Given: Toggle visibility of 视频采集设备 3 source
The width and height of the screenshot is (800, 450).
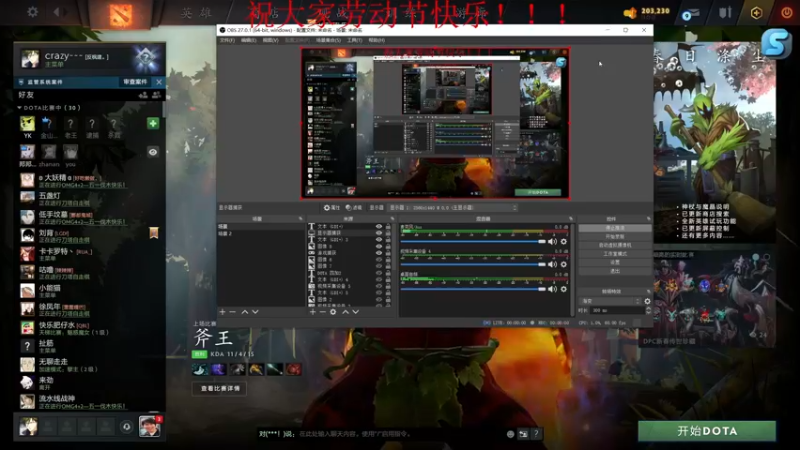Looking at the screenshot, I should 379,286.
